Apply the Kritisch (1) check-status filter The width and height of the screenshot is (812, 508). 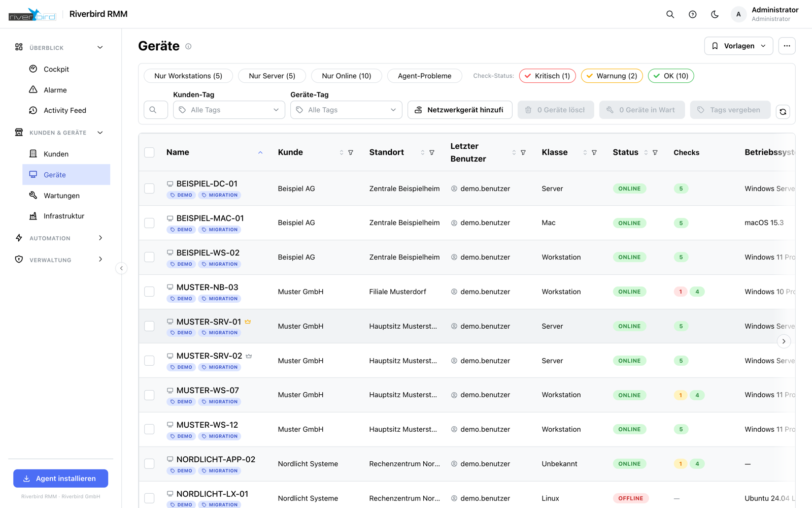547,76
